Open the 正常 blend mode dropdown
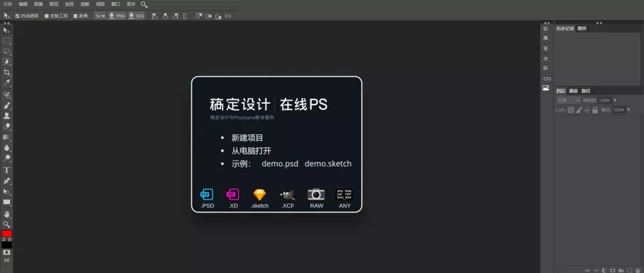Viewport: 644px width, 273px height. coord(568,101)
